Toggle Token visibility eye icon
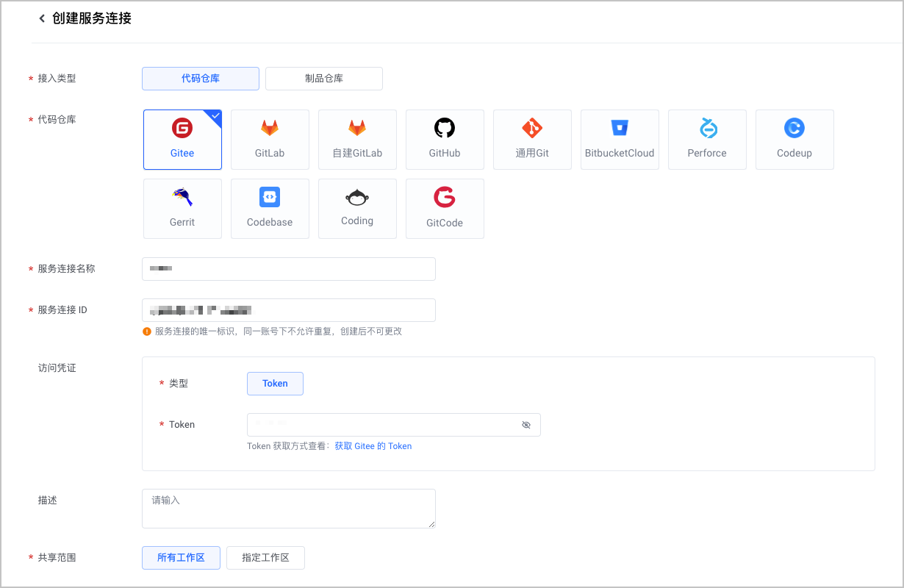Viewport: 904px width, 588px height. pos(526,425)
